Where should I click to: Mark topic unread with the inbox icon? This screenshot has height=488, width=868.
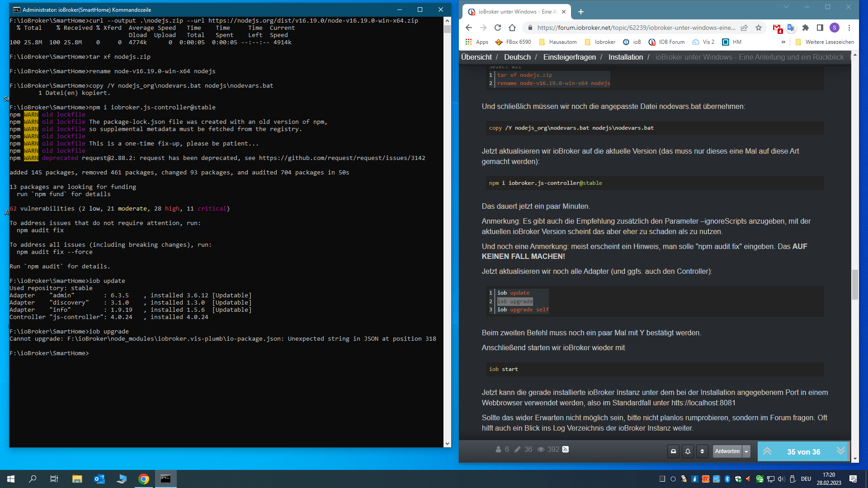[673, 451]
